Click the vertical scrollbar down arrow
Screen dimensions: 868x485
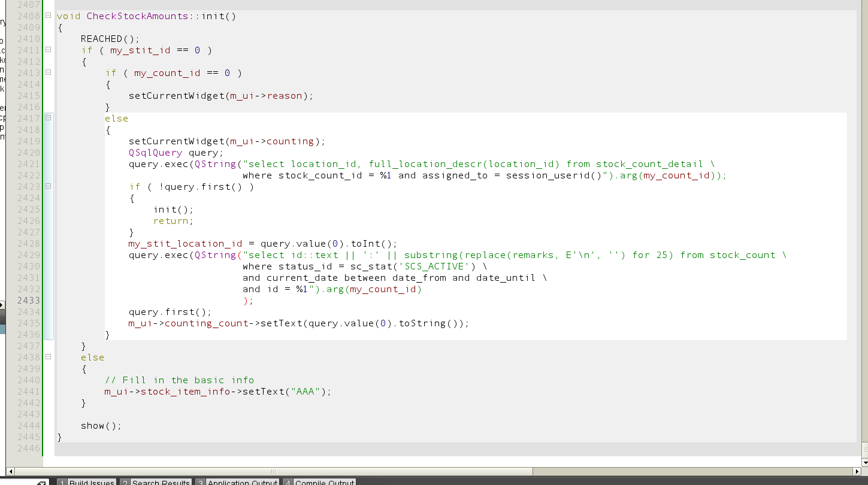(864, 462)
